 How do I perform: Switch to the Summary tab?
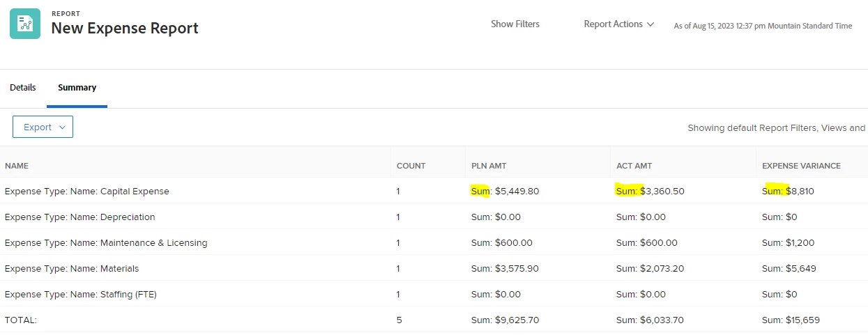pos(77,88)
